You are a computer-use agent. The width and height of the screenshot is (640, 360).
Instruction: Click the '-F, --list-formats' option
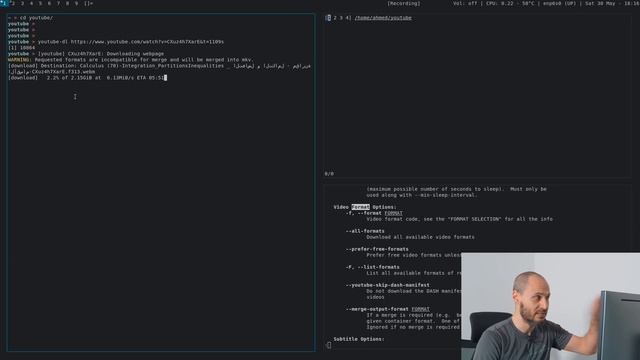[373, 267]
